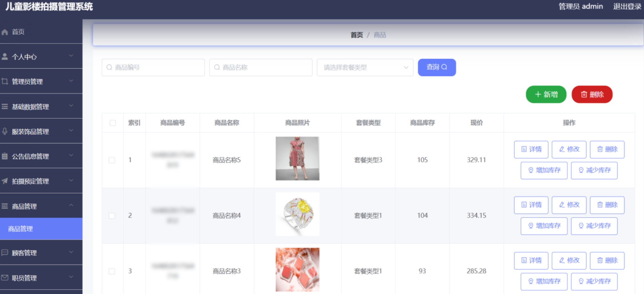Click the red 删除 batch button
This screenshot has width=644, height=294.
point(592,95)
